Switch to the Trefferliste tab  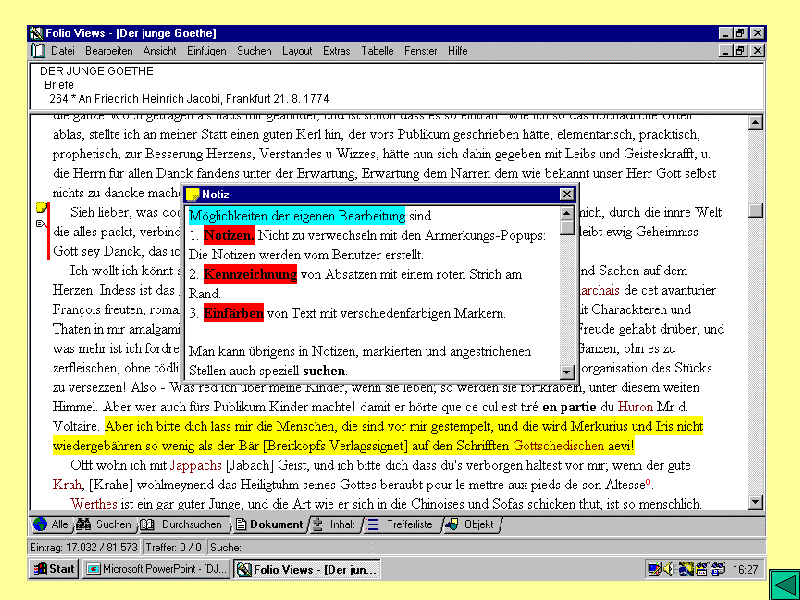tap(400, 524)
